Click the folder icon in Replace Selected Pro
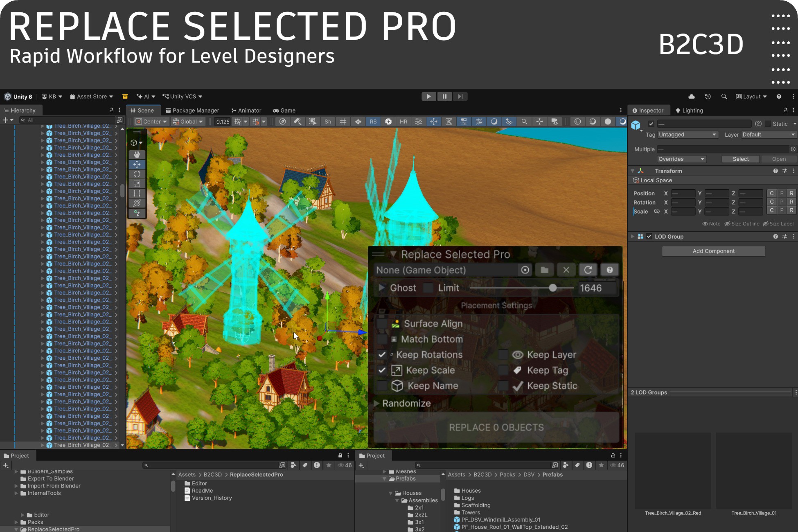798x532 pixels. (x=544, y=270)
